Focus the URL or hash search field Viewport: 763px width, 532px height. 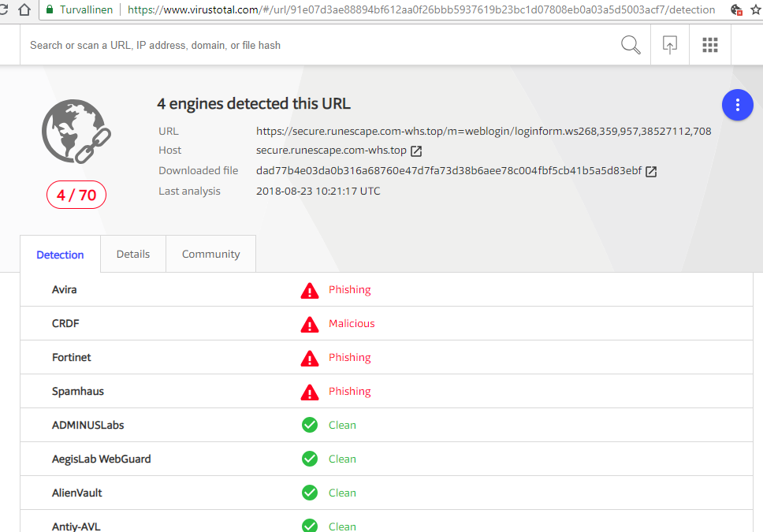pyautogui.click(x=315, y=45)
